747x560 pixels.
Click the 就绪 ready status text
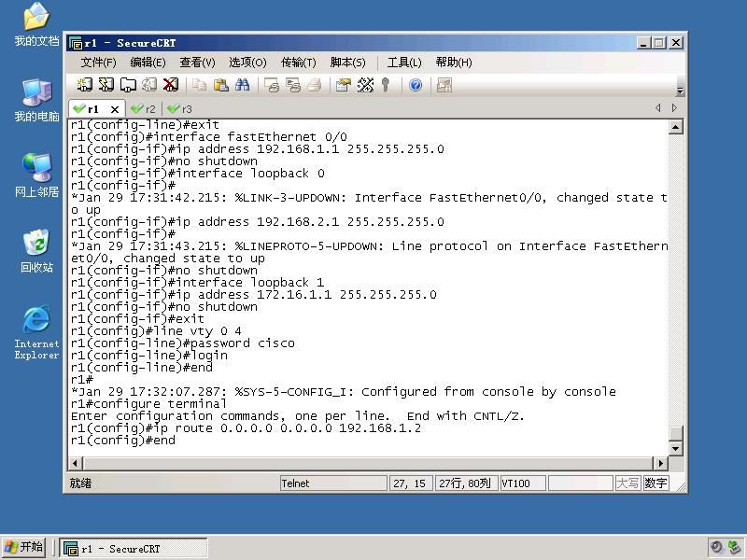pos(80,483)
